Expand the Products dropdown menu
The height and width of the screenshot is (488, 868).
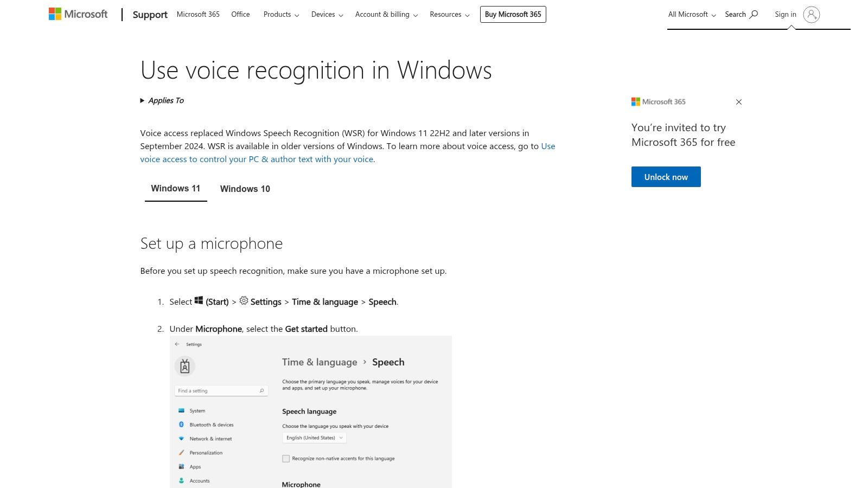point(281,15)
